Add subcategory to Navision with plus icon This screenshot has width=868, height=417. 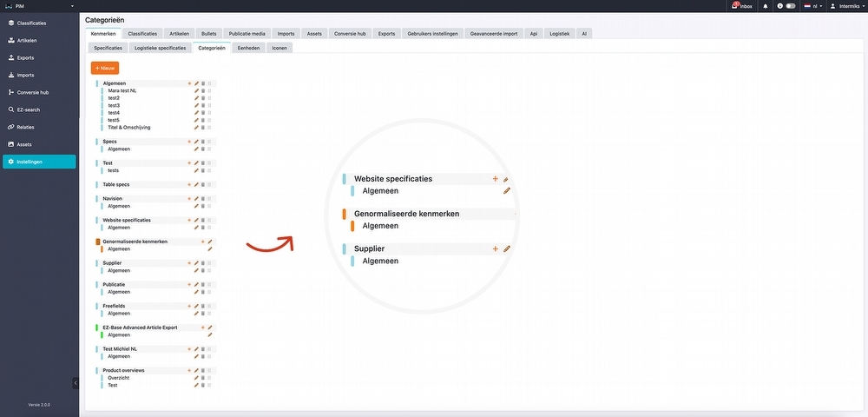coord(190,199)
